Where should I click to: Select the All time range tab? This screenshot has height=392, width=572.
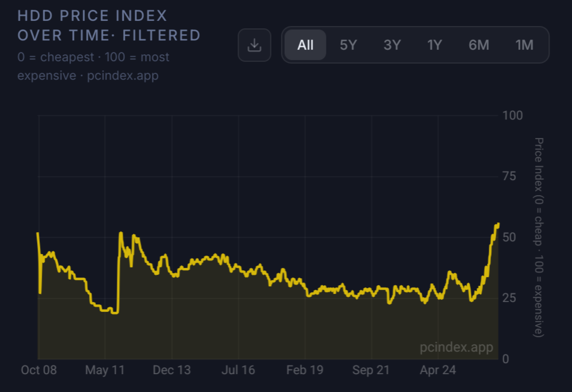coord(305,45)
